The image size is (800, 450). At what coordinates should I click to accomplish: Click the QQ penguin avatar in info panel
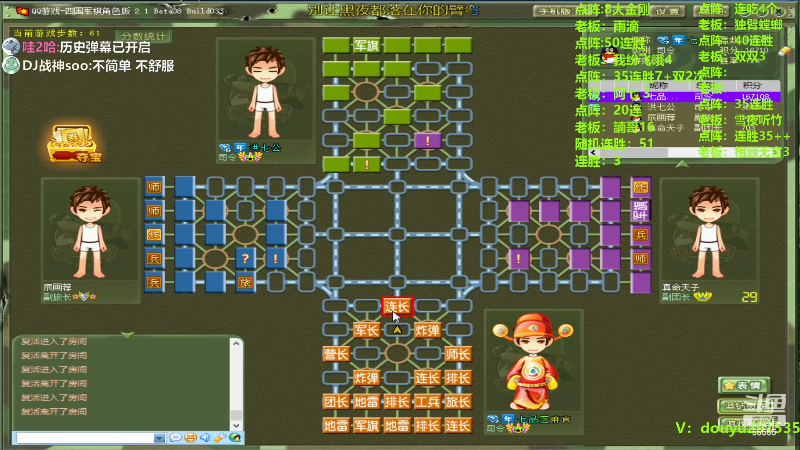click(609, 56)
